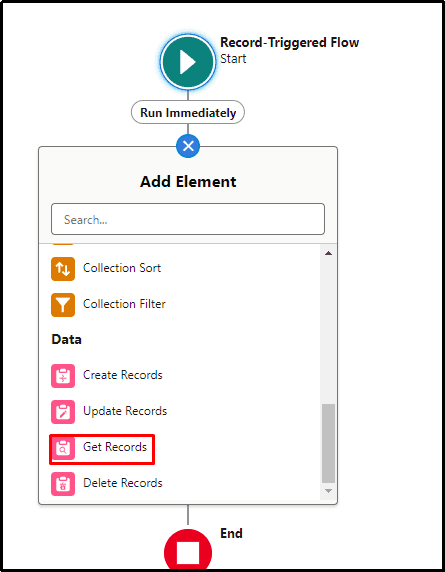This screenshot has height=572, width=445.
Task: Choose the Update Records pencil icon
Action: pos(63,411)
